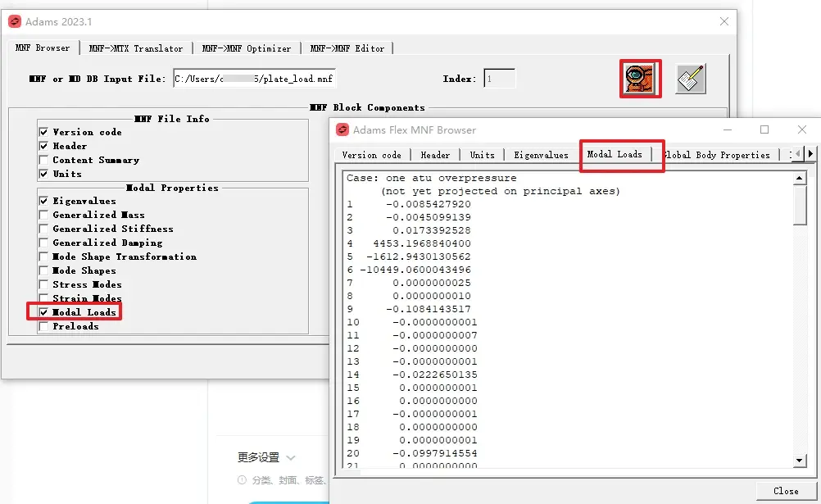The image size is (821, 504).
Task: Click the Close button in Flex Browser
Action: (x=786, y=491)
